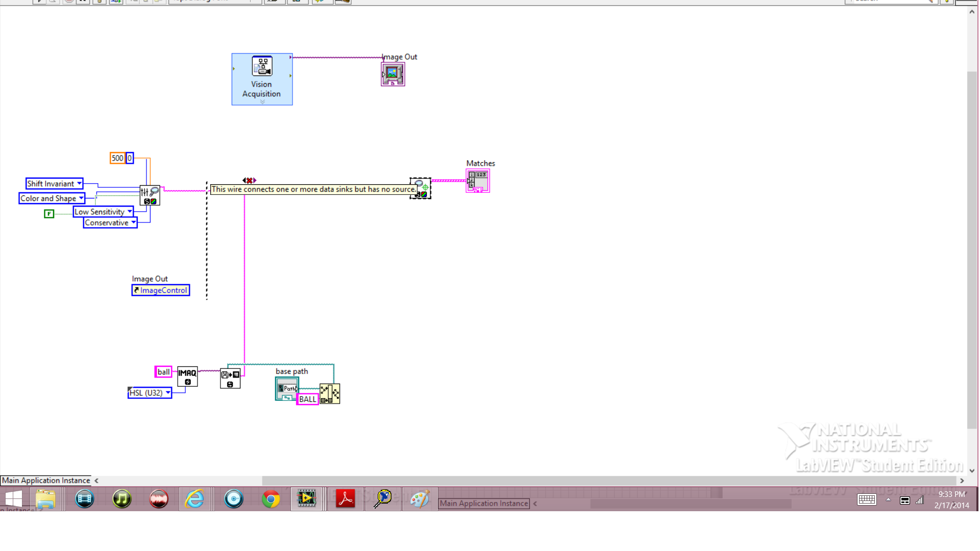Open the Application Font menu

point(214,2)
